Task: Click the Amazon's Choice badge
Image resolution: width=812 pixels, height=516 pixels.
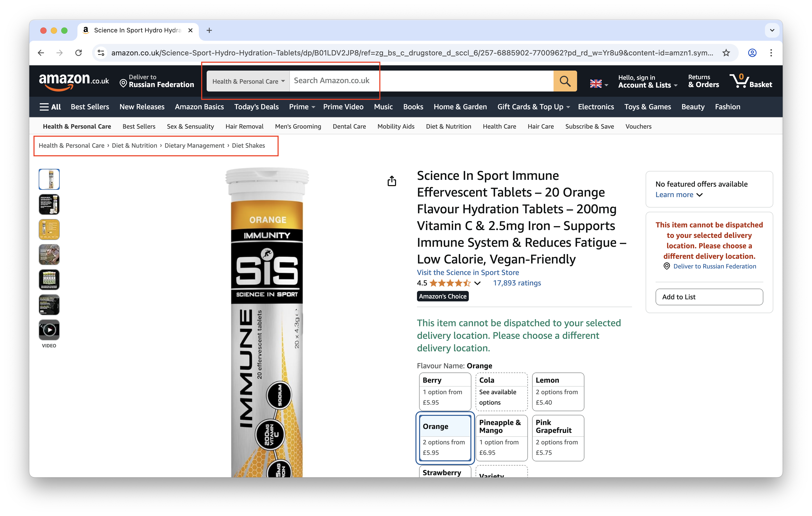Action: (x=442, y=296)
